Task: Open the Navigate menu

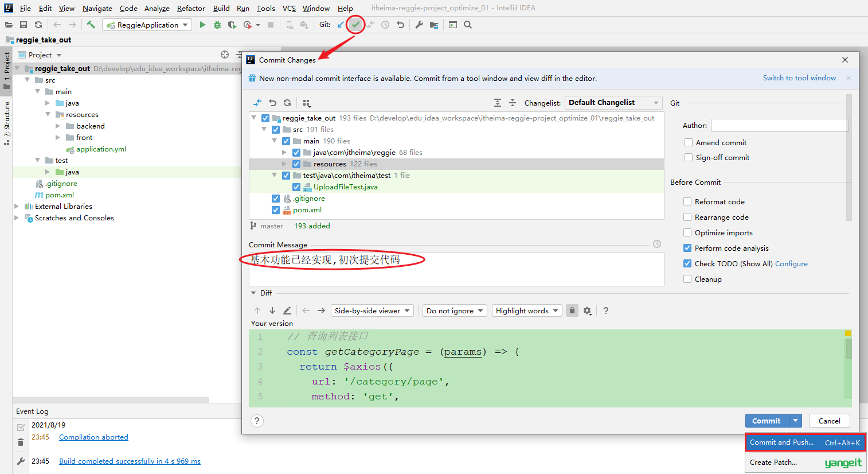Action: [97, 8]
